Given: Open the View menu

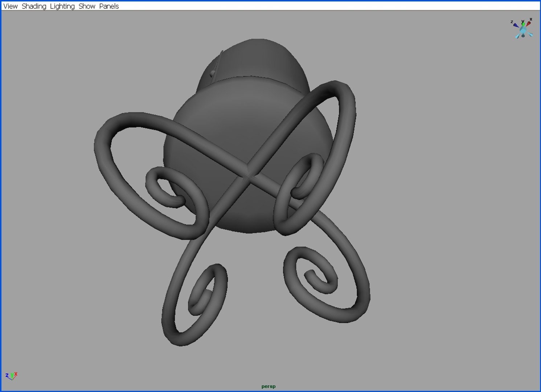Looking at the screenshot, I should [x=10, y=6].
